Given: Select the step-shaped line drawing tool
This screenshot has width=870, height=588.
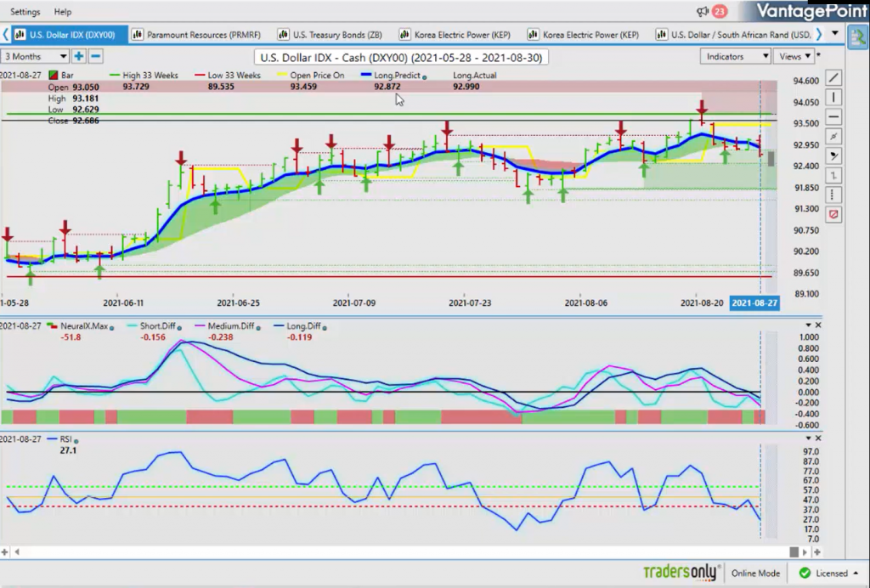Looking at the screenshot, I should (833, 175).
